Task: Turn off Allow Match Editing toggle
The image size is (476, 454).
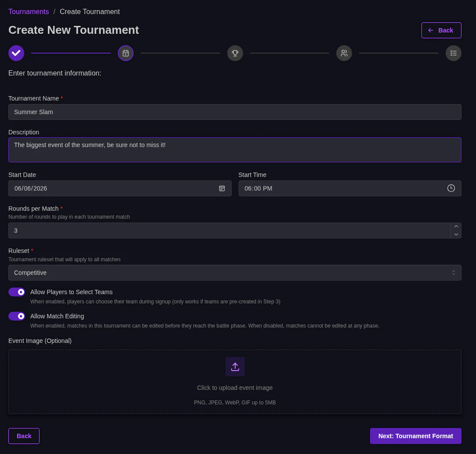Action: click(x=17, y=316)
